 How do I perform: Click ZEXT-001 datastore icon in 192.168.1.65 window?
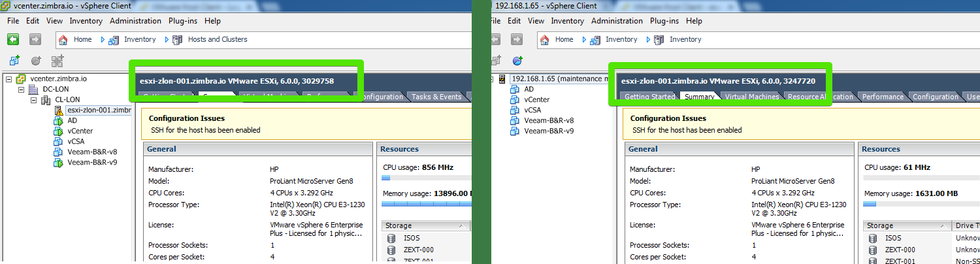coord(873,261)
